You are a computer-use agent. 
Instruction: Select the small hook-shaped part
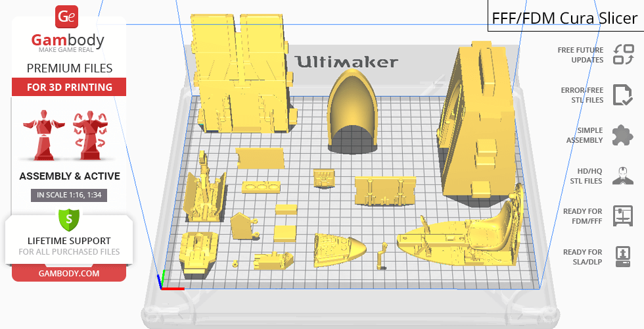coord(382,256)
